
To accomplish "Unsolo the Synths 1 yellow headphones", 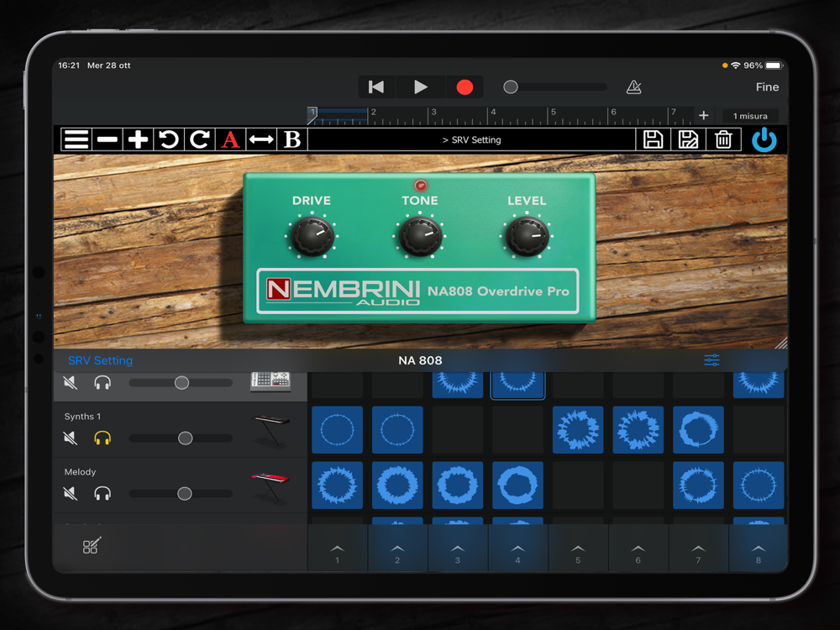I will [102, 438].
